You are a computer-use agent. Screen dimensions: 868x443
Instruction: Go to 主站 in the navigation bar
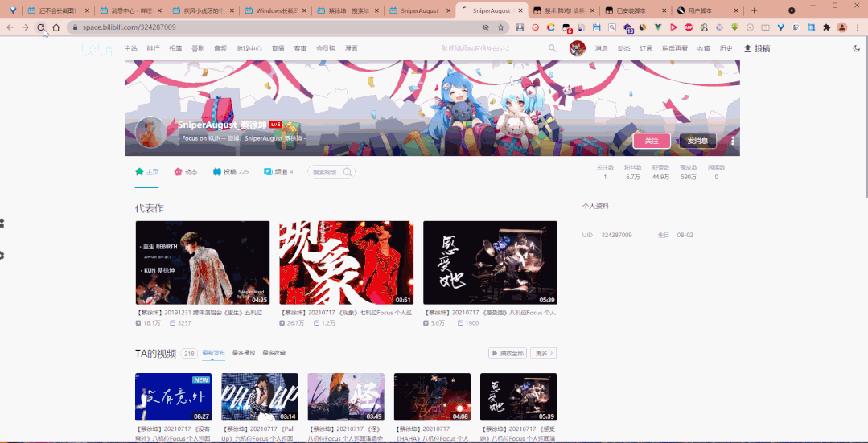tap(130, 49)
